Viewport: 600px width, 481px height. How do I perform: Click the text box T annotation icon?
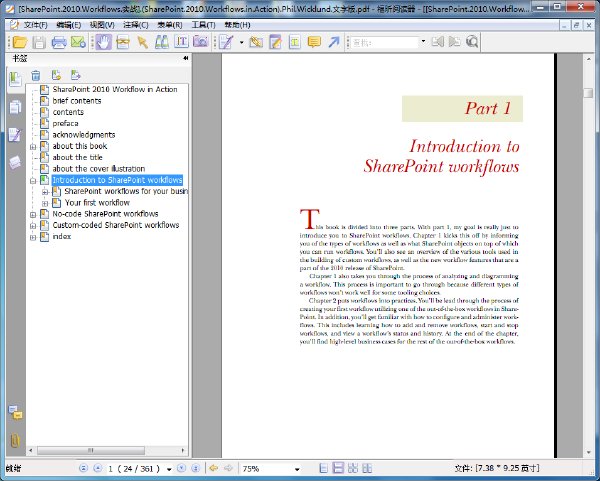pos(294,42)
